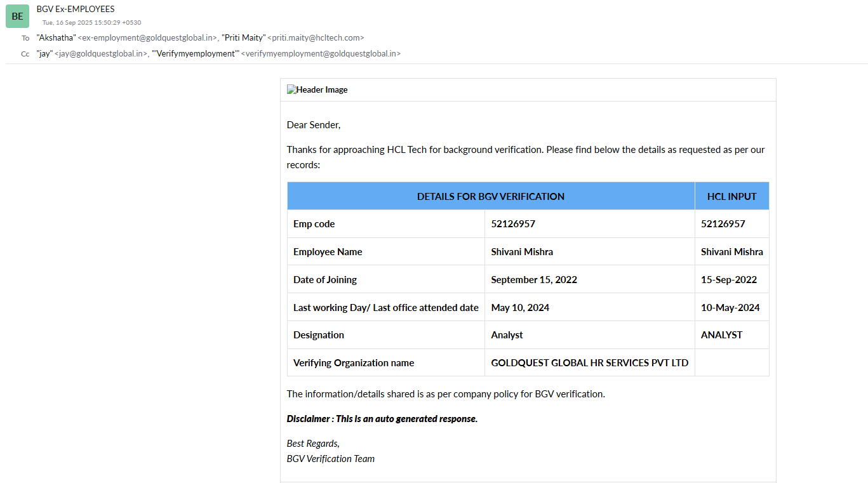Select the "Emp code" row label
The width and height of the screenshot is (868, 483).
pyautogui.click(x=314, y=224)
